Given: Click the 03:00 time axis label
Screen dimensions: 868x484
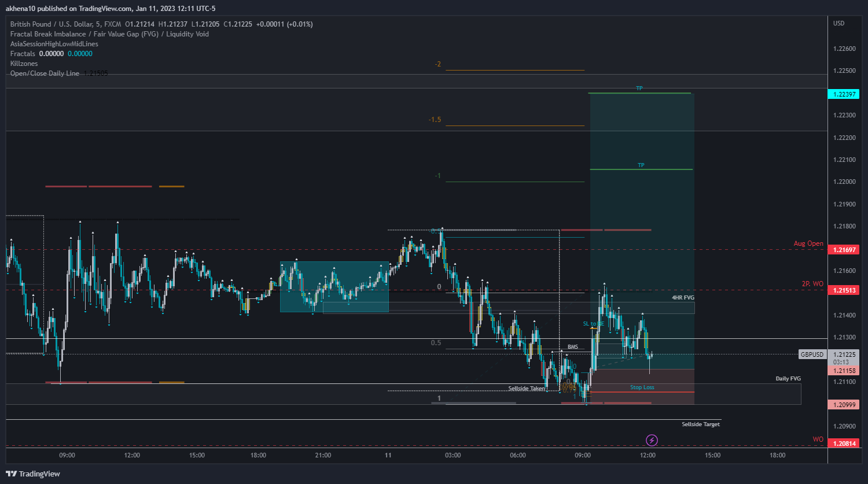Looking at the screenshot, I should (453, 455).
